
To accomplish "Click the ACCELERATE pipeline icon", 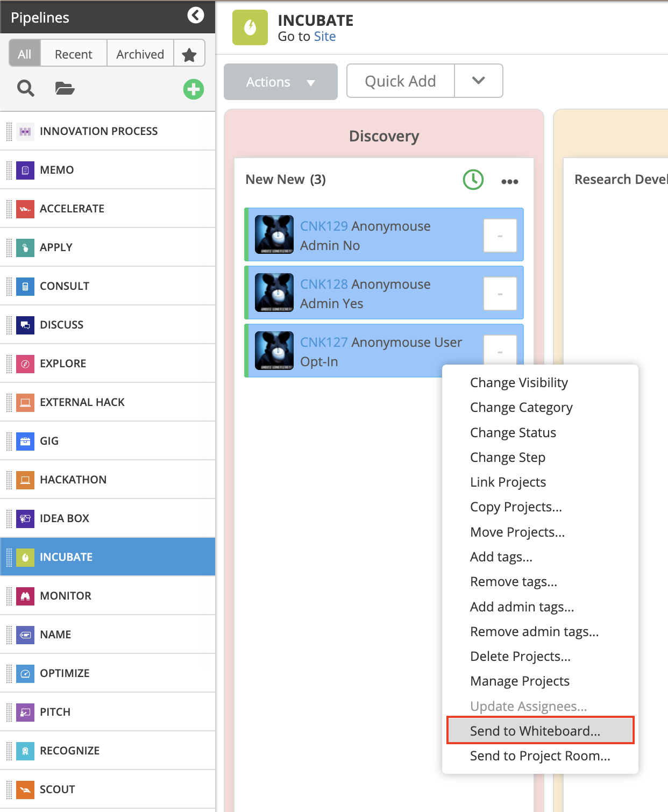I will click(25, 209).
